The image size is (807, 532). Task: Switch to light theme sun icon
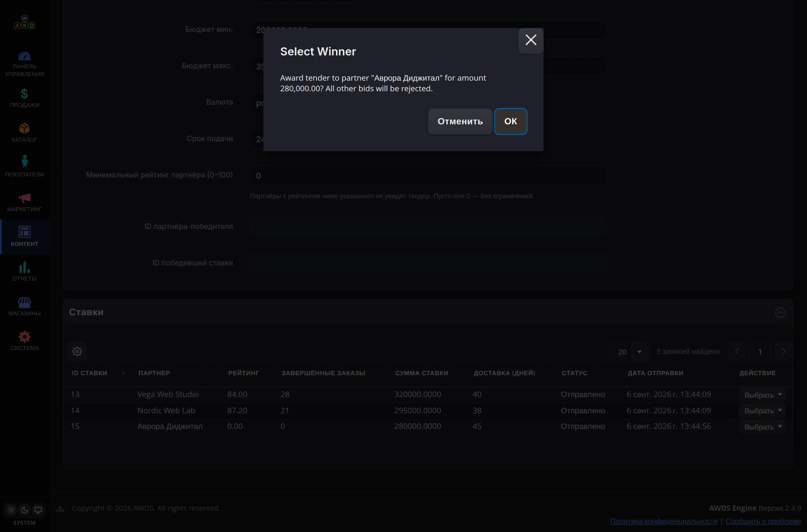click(x=11, y=510)
